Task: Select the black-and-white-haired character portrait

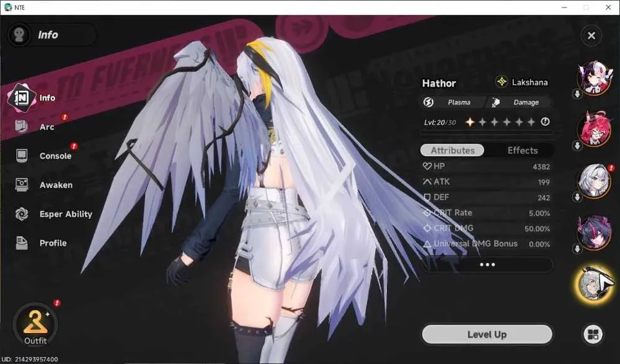Action: (x=594, y=78)
